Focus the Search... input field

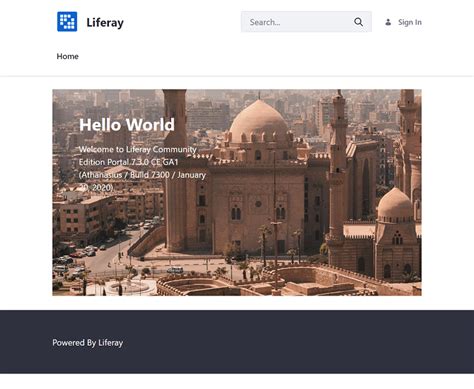click(306, 22)
